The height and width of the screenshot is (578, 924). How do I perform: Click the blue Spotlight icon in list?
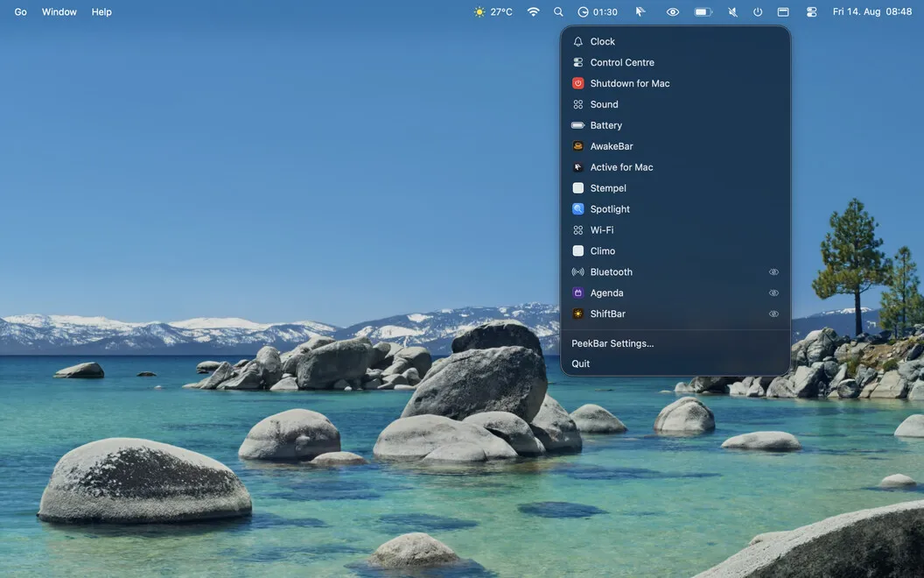578,208
